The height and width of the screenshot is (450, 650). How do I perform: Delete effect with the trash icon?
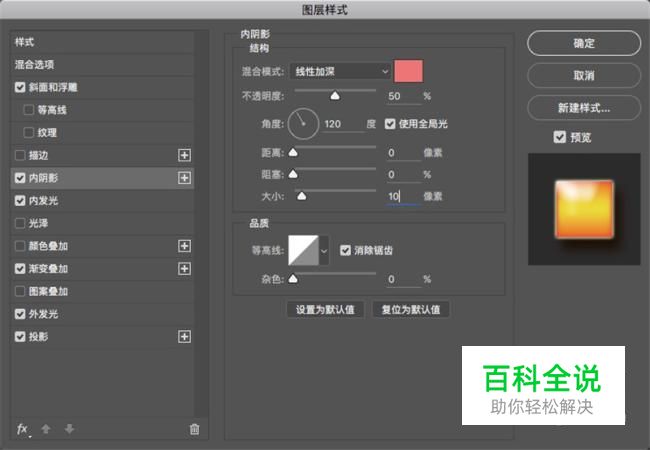tap(194, 429)
